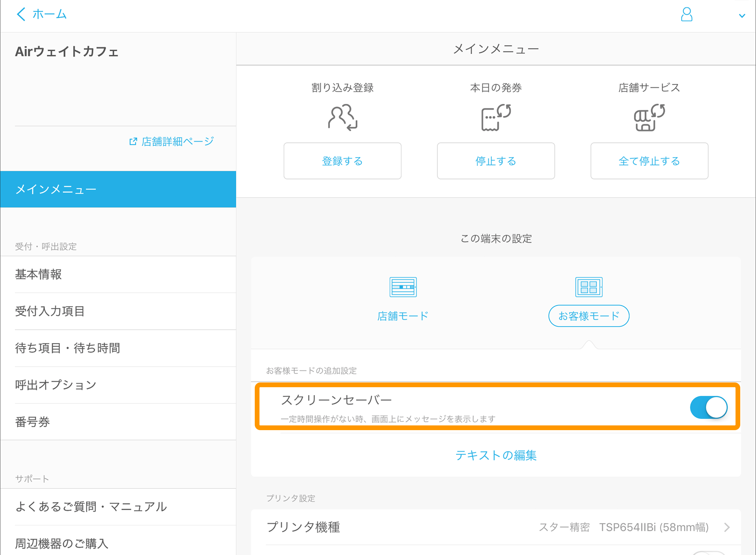The image size is (756, 555).
Task: Open the user account profile icon
Action: pos(687,14)
